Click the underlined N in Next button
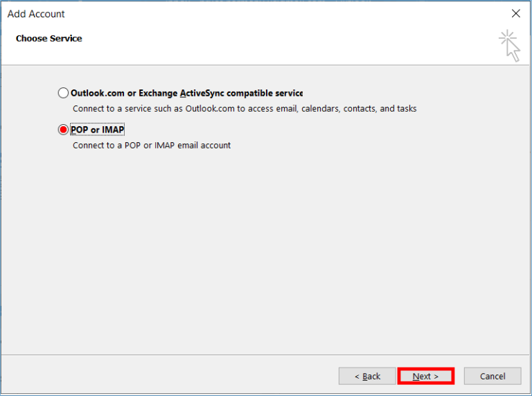The image size is (532, 396). tap(416, 377)
